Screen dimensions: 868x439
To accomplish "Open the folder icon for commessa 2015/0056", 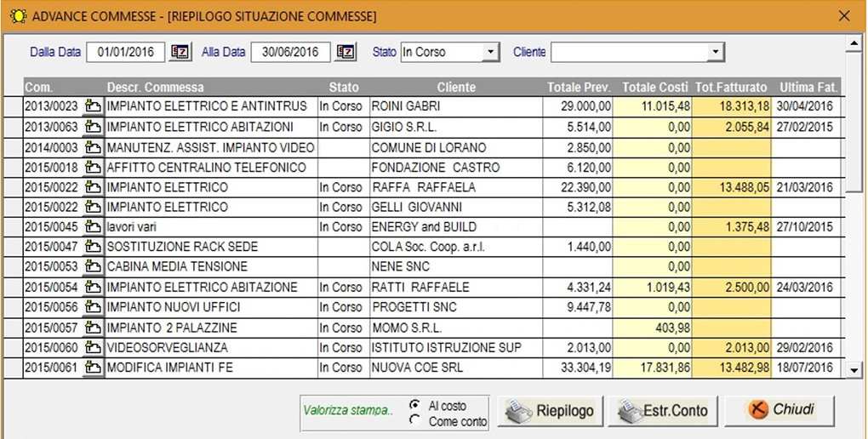I will [x=93, y=307].
